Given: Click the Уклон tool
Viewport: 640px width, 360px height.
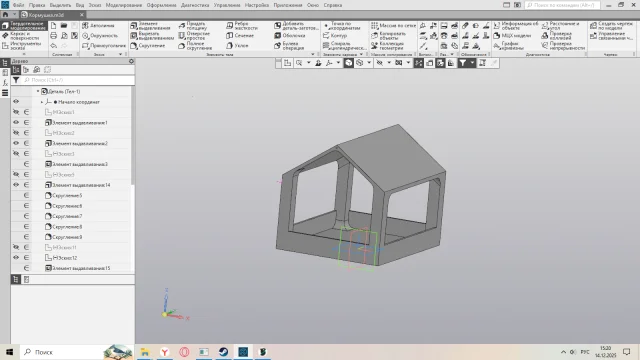Looking at the screenshot, I should pos(237,46).
